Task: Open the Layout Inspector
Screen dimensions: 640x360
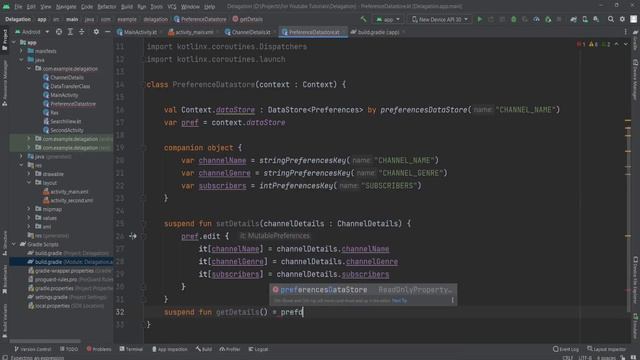Action: coord(606,349)
